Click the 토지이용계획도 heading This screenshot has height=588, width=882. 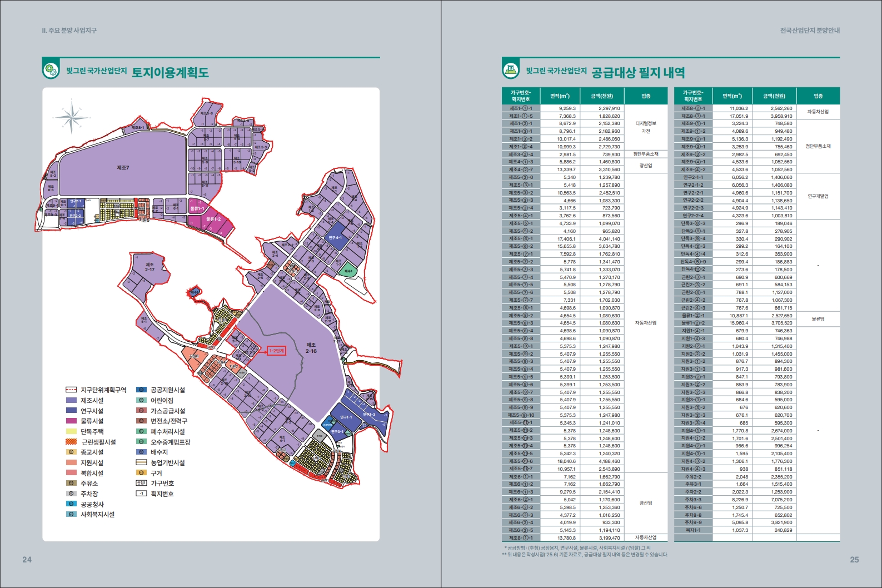click(170, 72)
